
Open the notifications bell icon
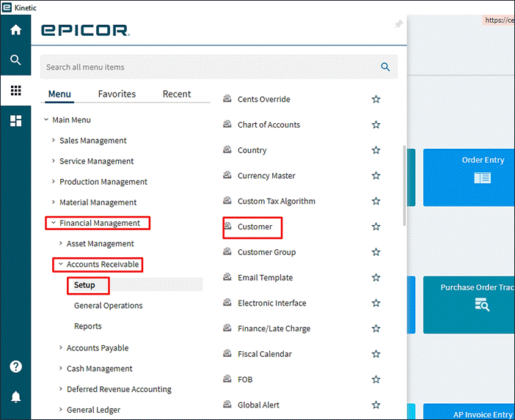click(x=15, y=397)
